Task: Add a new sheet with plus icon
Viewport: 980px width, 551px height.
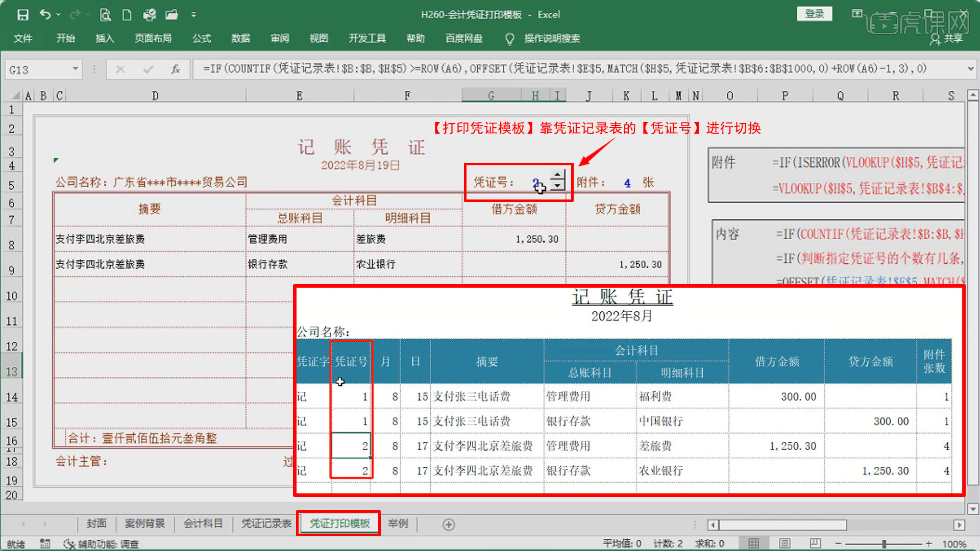Action: [x=449, y=524]
